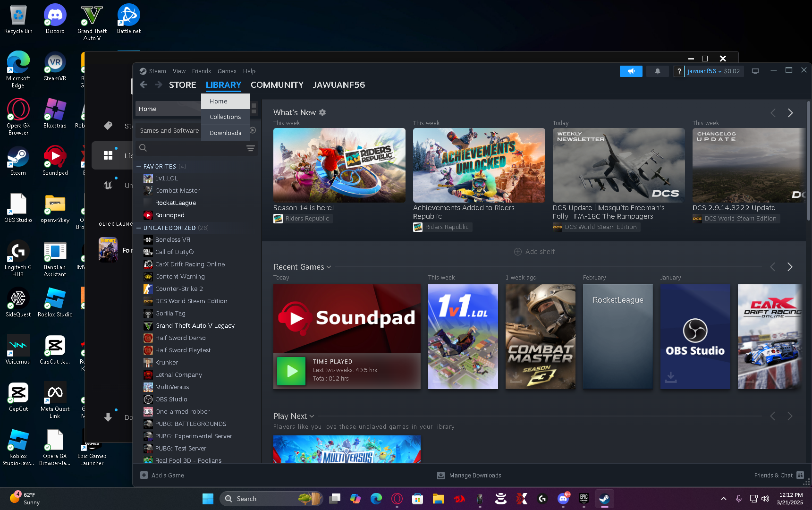Click the Unreal Engine icon in Epic launcher
Viewport: 812px width, 510px height.
coord(108,185)
